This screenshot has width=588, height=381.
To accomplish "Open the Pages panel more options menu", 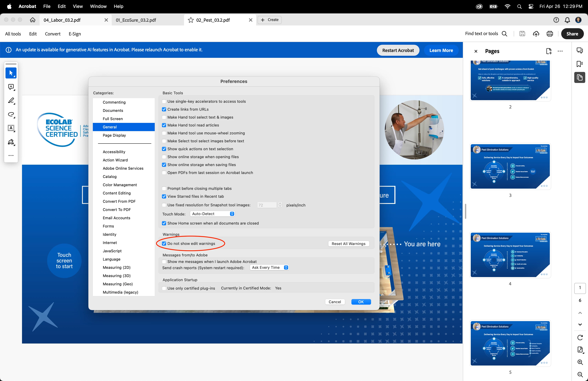I will click(x=560, y=51).
